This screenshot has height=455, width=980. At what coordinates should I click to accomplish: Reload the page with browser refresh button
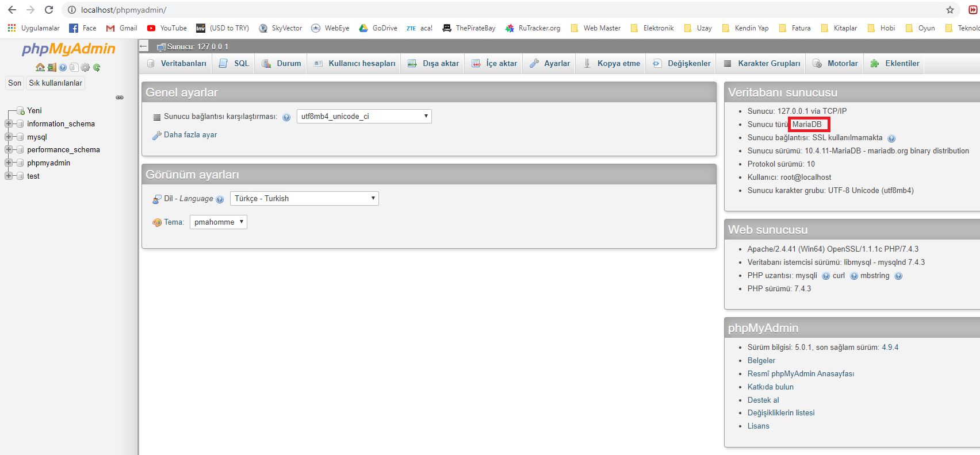(x=49, y=10)
